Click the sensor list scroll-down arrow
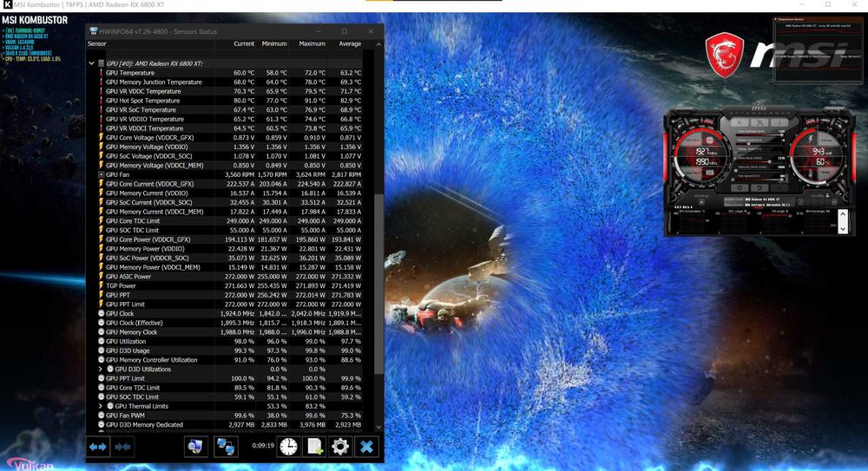 [378, 427]
